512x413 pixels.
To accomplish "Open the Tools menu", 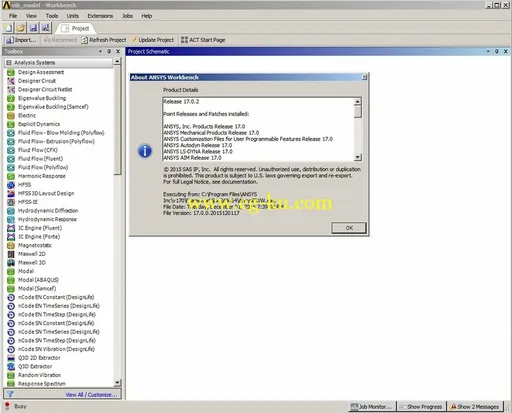I will tap(52, 16).
